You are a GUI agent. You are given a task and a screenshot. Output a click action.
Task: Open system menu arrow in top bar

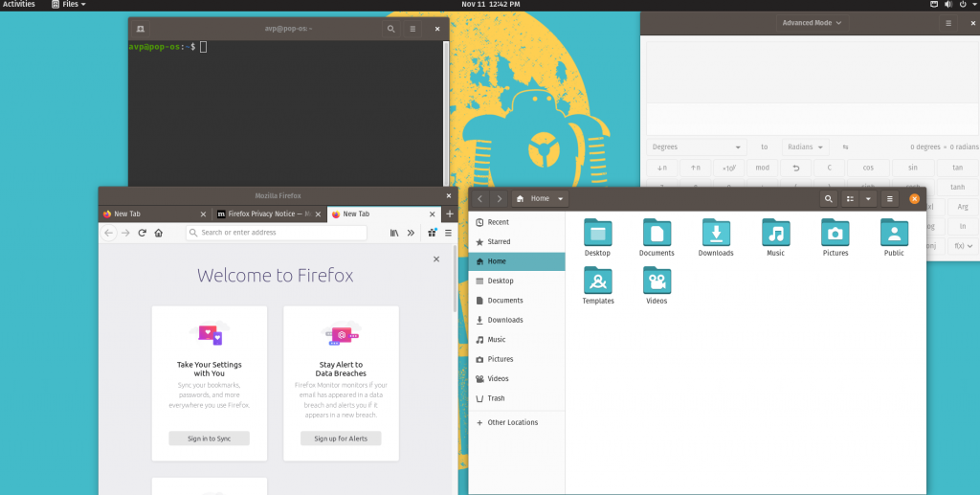(x=973, y=5)
